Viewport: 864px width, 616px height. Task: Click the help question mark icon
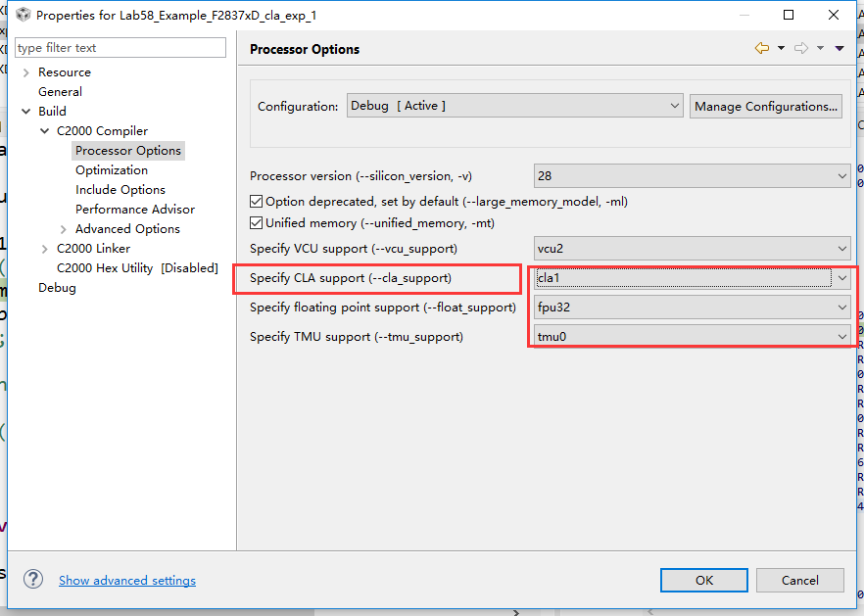(x=33, y=580)
